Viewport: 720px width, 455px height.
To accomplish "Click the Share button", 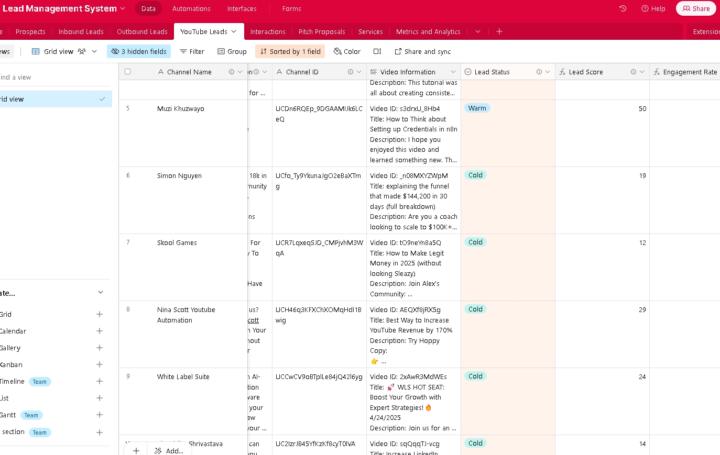I will pyautogui.click(x=696, y=8).
